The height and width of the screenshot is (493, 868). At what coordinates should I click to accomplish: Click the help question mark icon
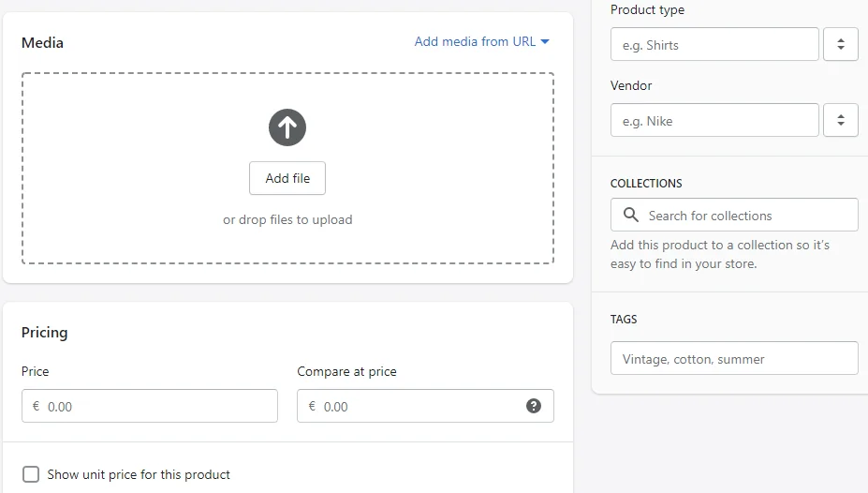(534, 406)
